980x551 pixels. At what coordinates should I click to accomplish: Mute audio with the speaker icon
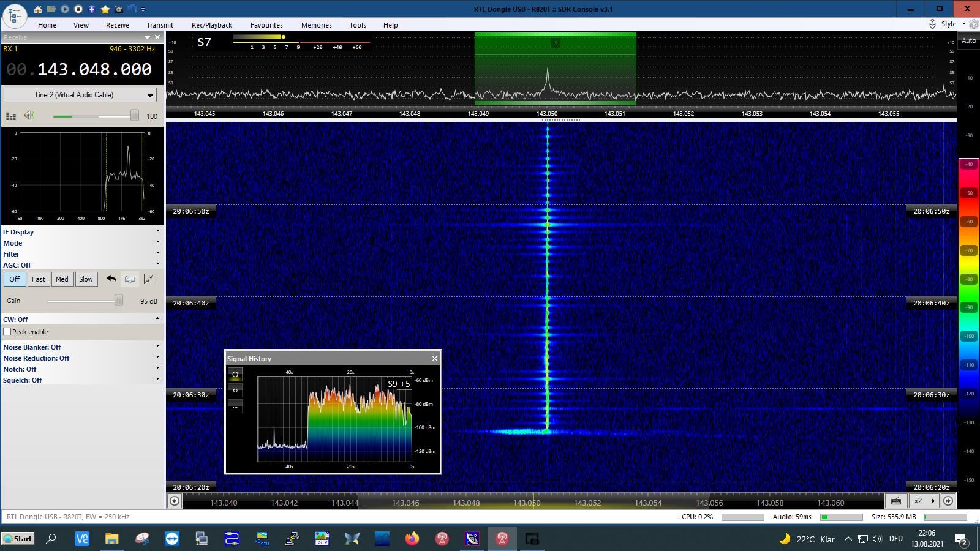pos(29,116)
